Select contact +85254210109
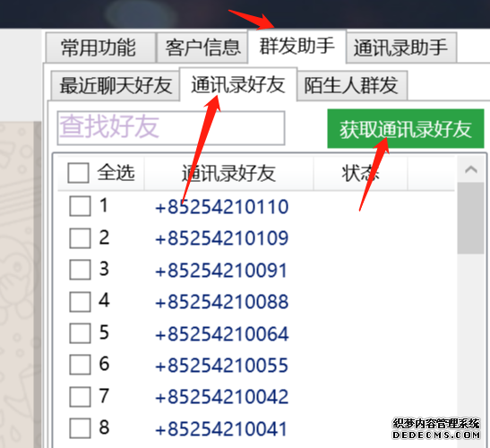Viewport: 490px width, 448px height. pos(222,238)
